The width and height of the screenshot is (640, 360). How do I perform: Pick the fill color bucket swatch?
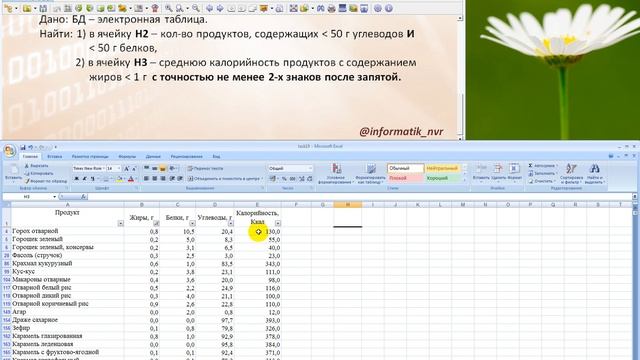point(120,179)
